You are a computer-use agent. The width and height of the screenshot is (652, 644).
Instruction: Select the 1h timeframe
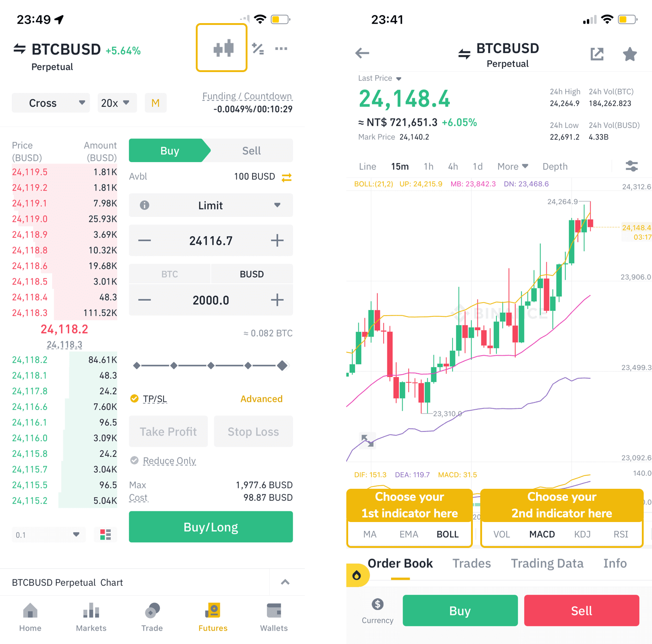(429, 166)
